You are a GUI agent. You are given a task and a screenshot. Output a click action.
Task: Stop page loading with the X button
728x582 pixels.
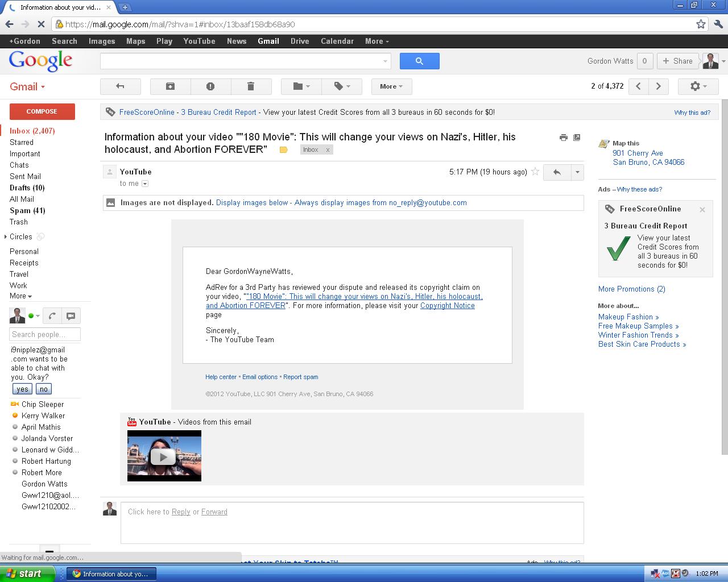click(x=41, y=24)
